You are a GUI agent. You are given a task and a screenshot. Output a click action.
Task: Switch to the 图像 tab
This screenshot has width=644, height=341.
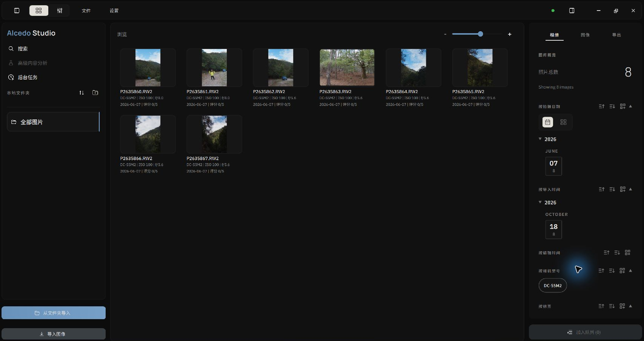[585, 35]
